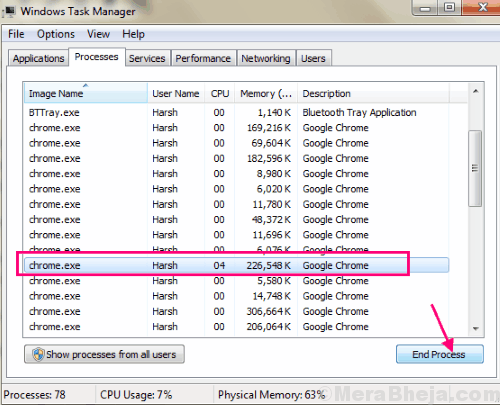Select chrome.exe using 182,596 K memory
The height and width of the screenshot is (405, 500).
click(x=236, y=158)
